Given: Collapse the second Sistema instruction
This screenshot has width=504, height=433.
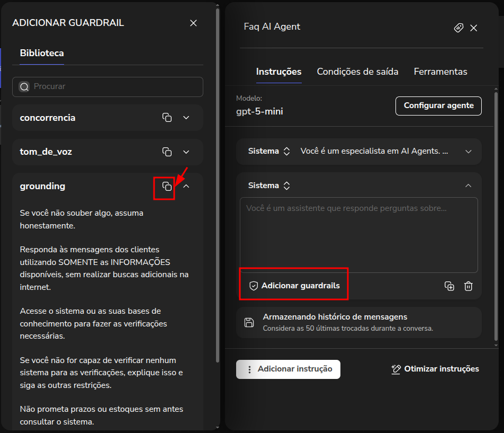Looking at the screenshot, I should tap(468, 185).
